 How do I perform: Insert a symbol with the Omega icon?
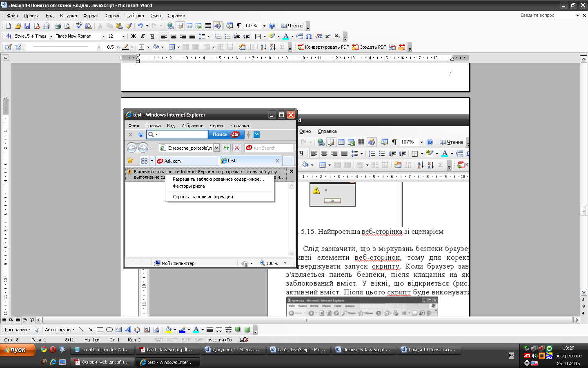[x=309, y=36]
